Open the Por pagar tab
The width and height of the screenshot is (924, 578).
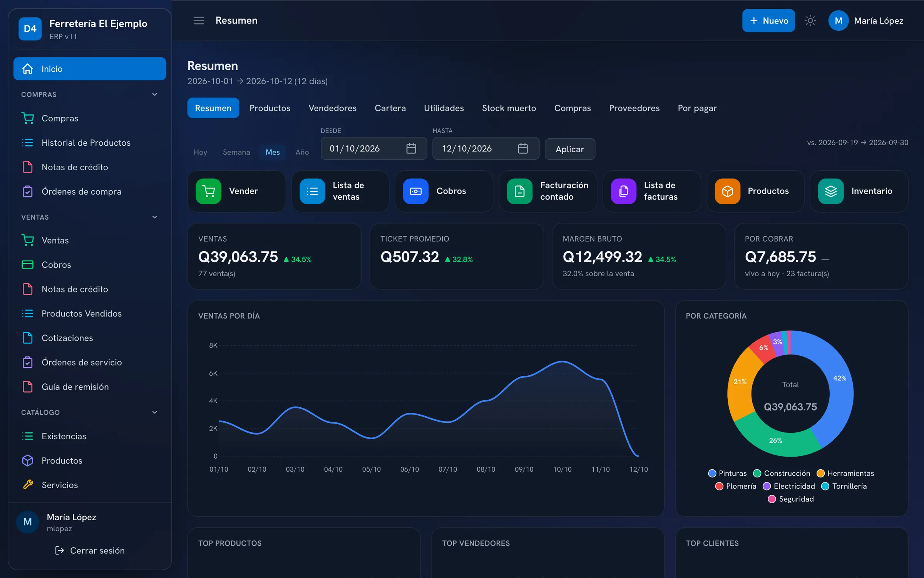pyautogui.click(x=697, y=108)
